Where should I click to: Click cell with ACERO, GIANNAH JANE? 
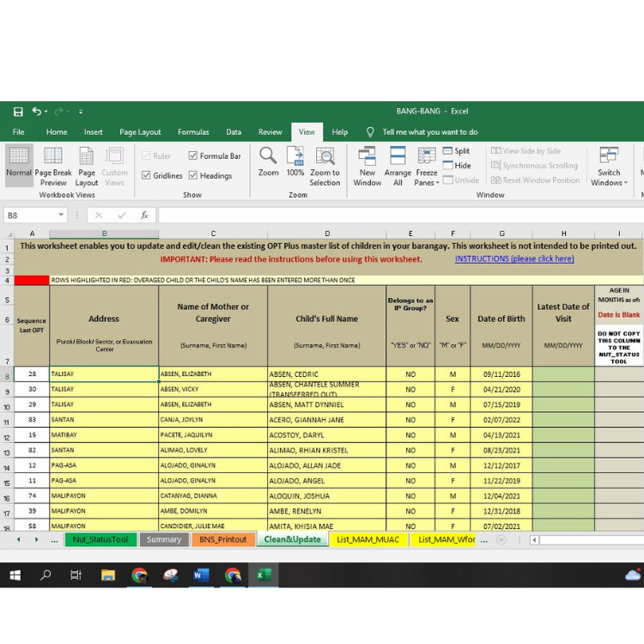click(326, 420)
